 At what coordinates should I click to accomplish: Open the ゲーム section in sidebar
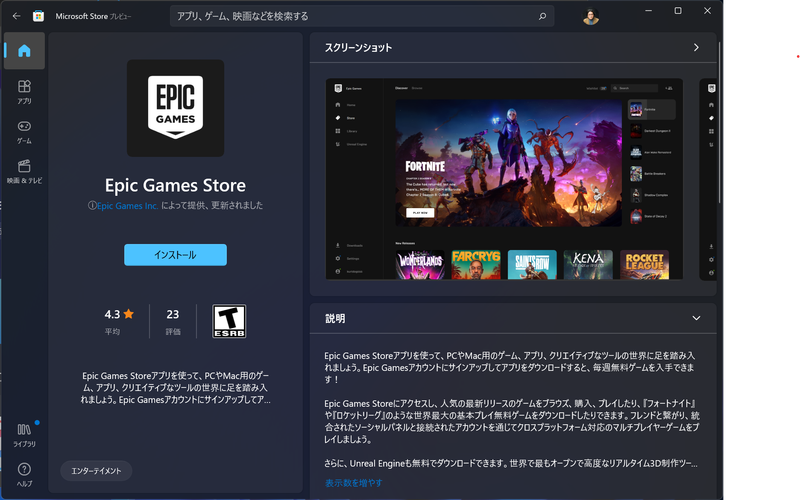[24, 131]
